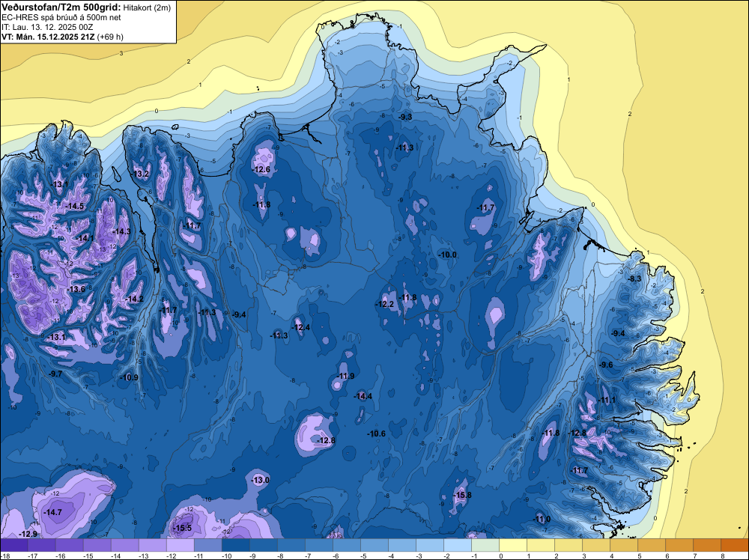Click the -9.6 temperature label
The width and height of the screenshot is (749, 560).
(605, 365)
